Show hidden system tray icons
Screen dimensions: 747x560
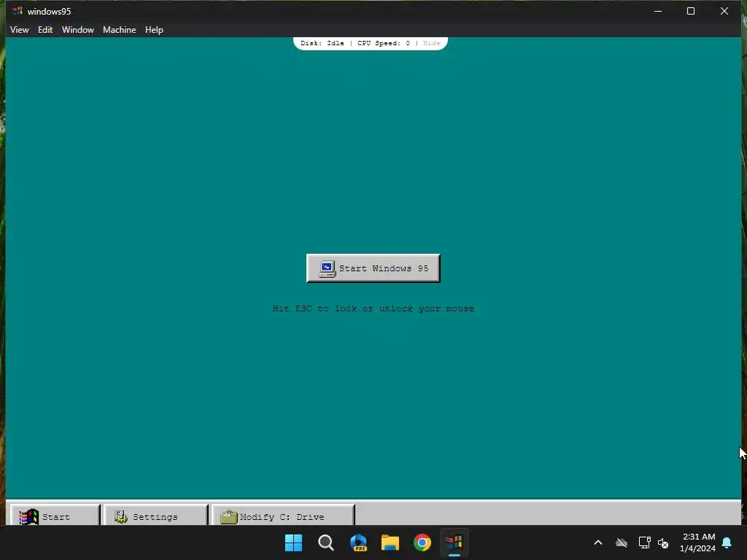[x=598, y=542]
